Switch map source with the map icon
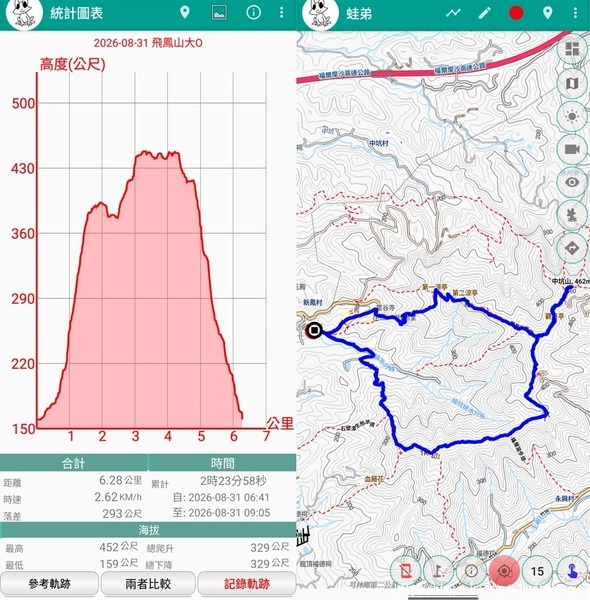 point(572,83)
